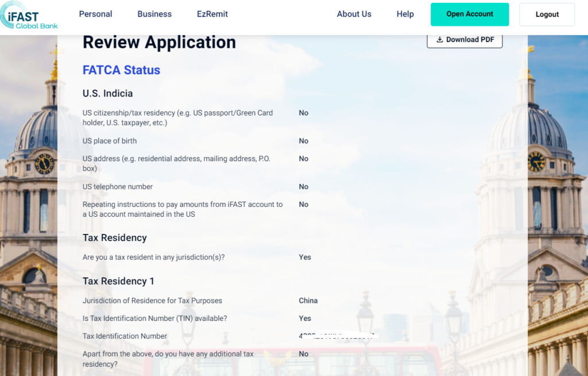Viewport: 588px width, 376px height.
Task: Open the Personal menu
Action: (x=95, y=14)
